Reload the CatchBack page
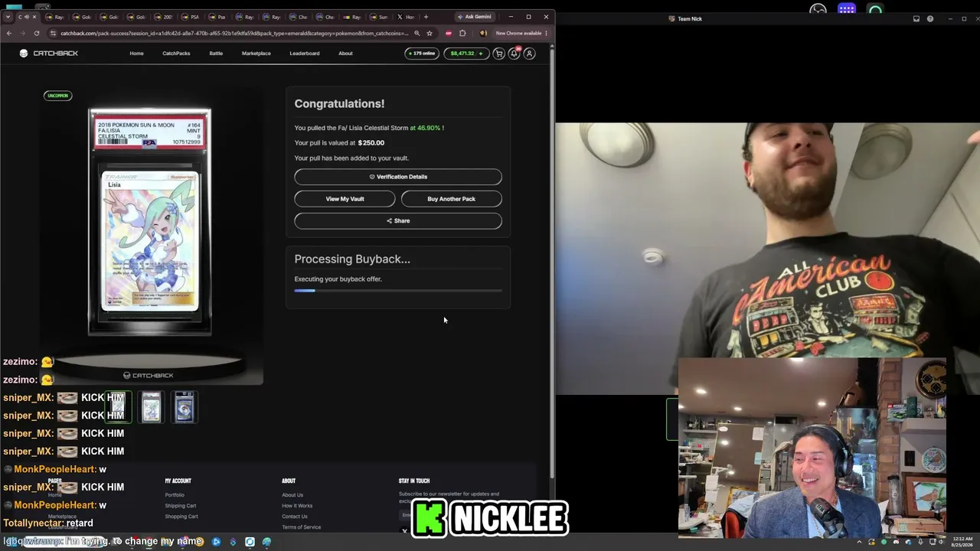This screenshot has height=551, width=980. (37, 34)
